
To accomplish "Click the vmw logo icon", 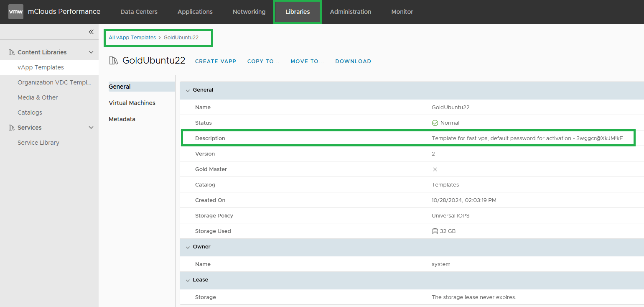I will (x=16, y=12).
